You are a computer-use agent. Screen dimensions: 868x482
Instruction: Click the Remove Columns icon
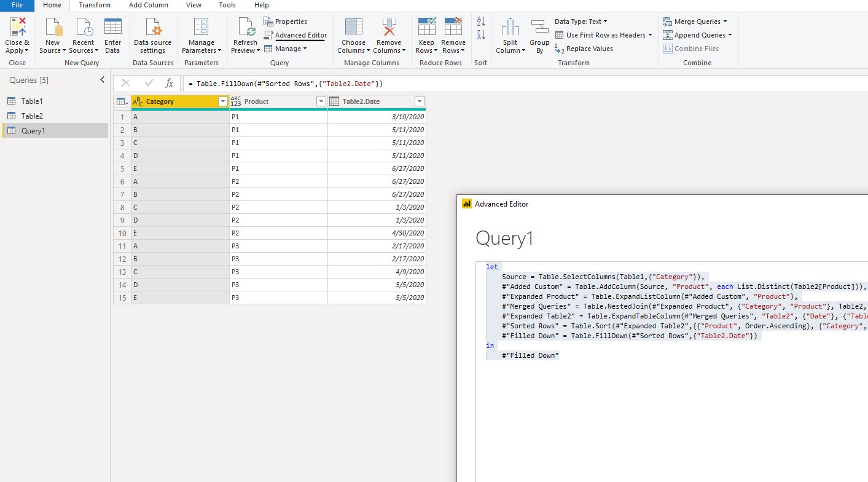pos(389,27)
